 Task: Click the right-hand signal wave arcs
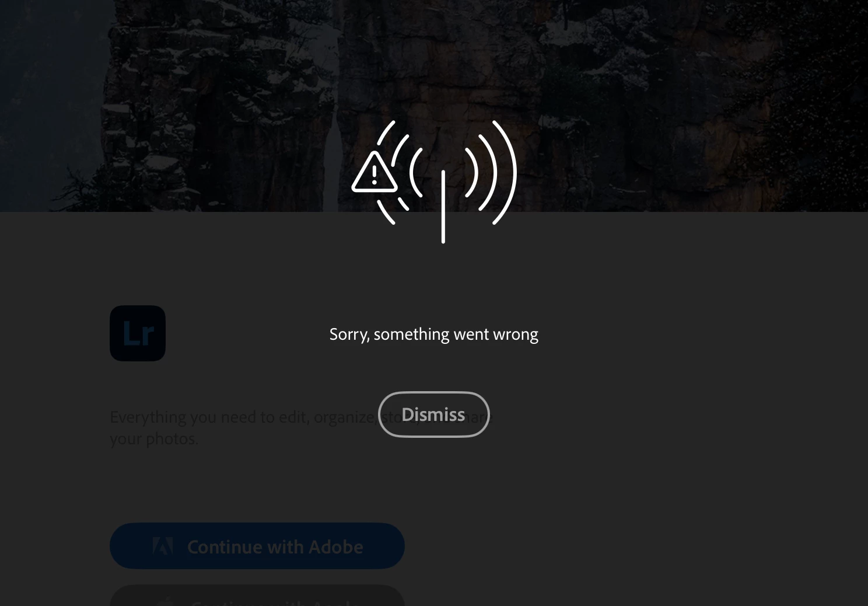491,173
